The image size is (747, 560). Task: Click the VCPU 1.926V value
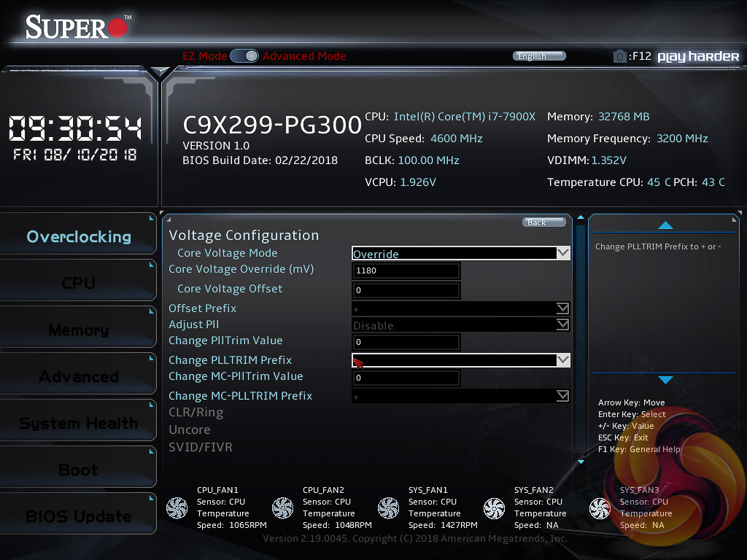(418, 182)
